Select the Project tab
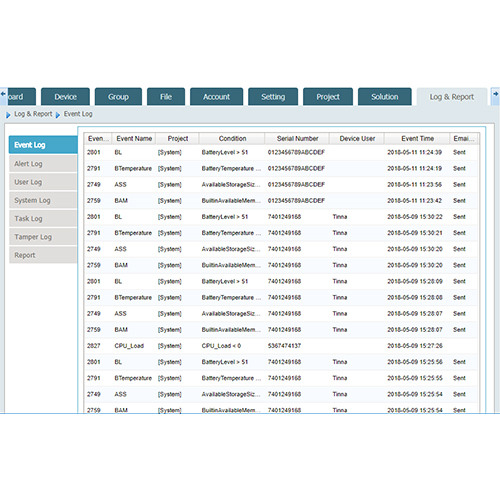 pyautogui.click(x=328, y=97)
